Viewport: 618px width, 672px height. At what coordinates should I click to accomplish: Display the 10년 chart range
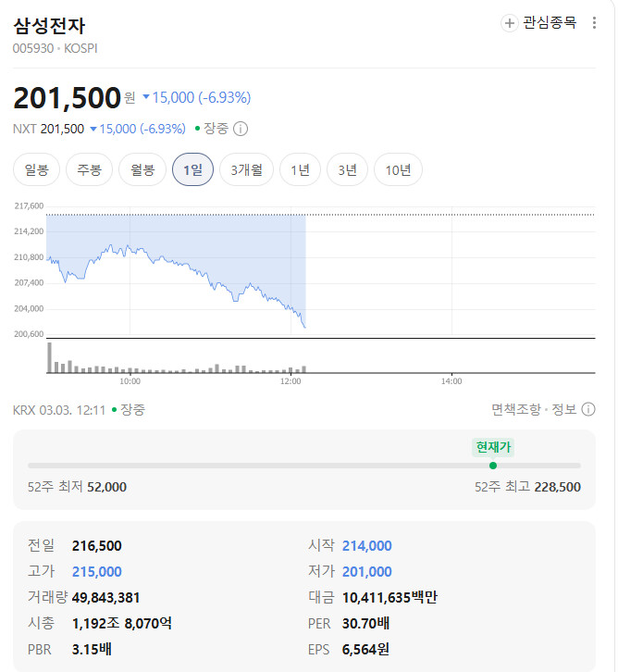(398, 169)
